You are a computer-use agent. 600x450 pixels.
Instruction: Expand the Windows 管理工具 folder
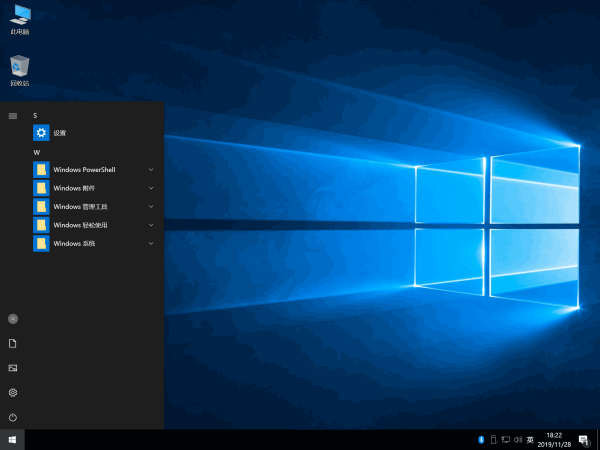pos(151,206)
